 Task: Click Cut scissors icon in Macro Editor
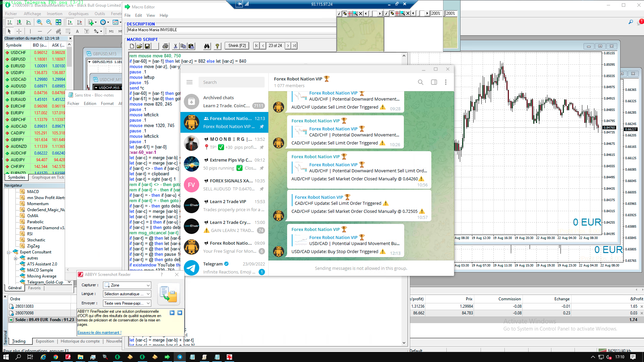[x=175, y=46]
